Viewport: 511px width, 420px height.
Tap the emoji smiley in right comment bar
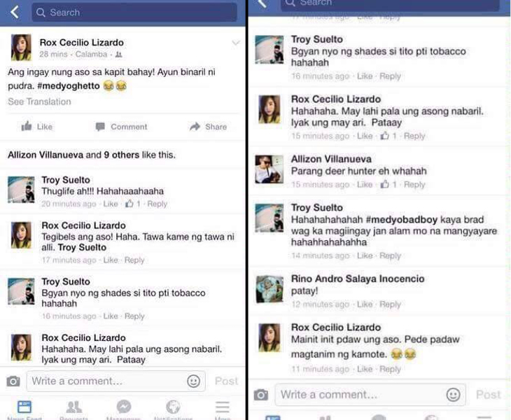pos(453,395)
